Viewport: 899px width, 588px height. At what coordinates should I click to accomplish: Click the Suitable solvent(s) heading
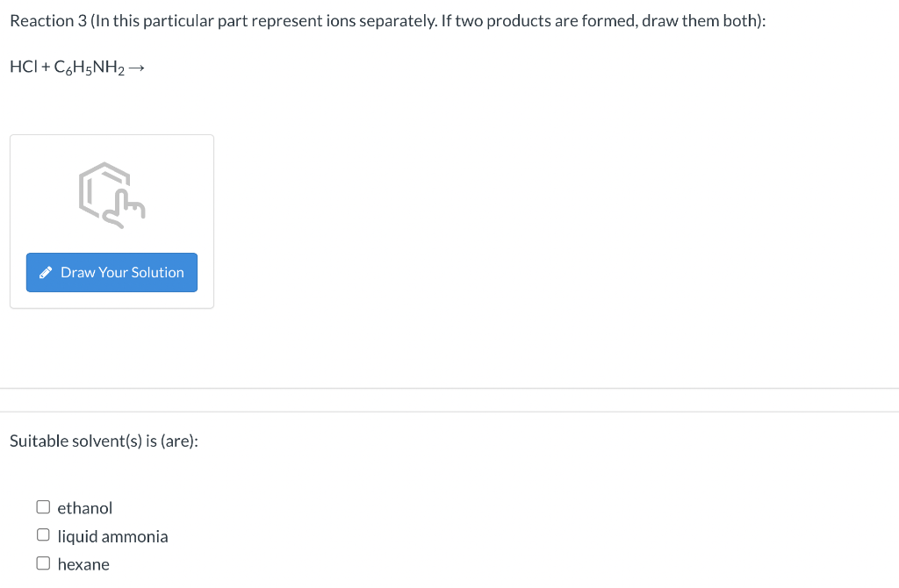click(x=104, y=441)
